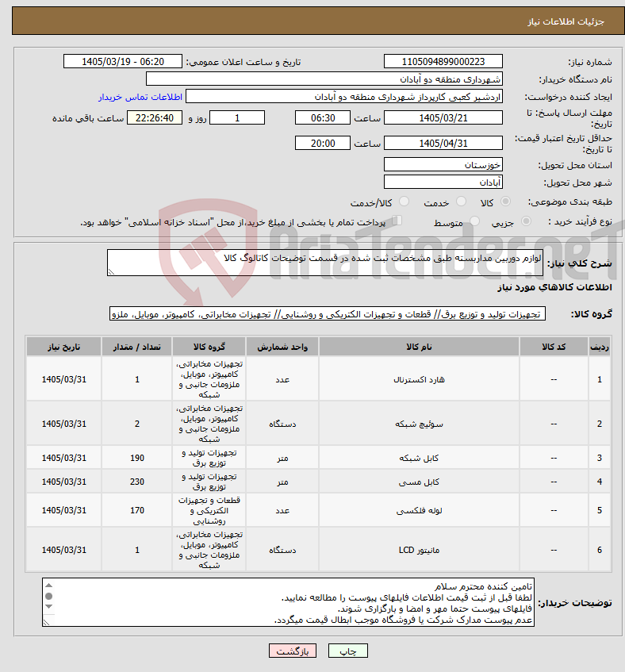Click the quantity 230 for کابل مسی
This screenshot has height=672, width=625.
click(137, 482)
